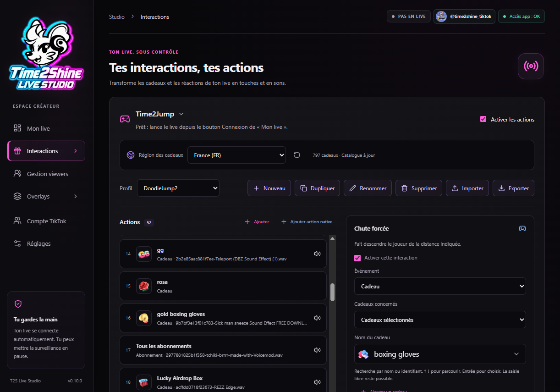Viewport: 560px width, 392px height.
Task: Click the Interactions chevron arrow
Action: [76, 151]
